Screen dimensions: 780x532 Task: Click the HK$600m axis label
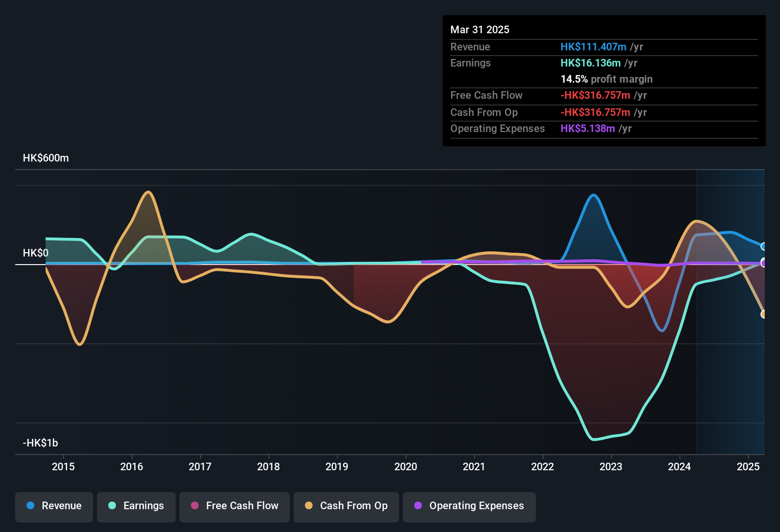46,158
